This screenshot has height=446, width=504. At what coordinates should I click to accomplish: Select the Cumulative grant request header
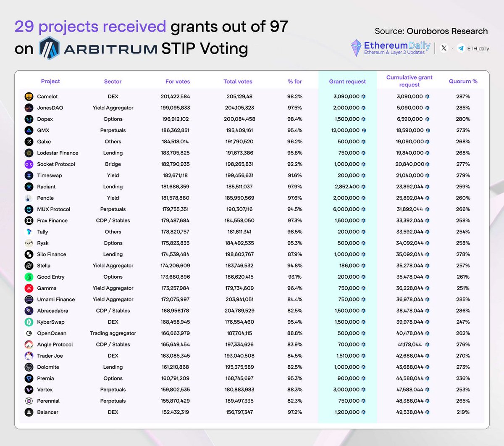click(x=409, y=81)
